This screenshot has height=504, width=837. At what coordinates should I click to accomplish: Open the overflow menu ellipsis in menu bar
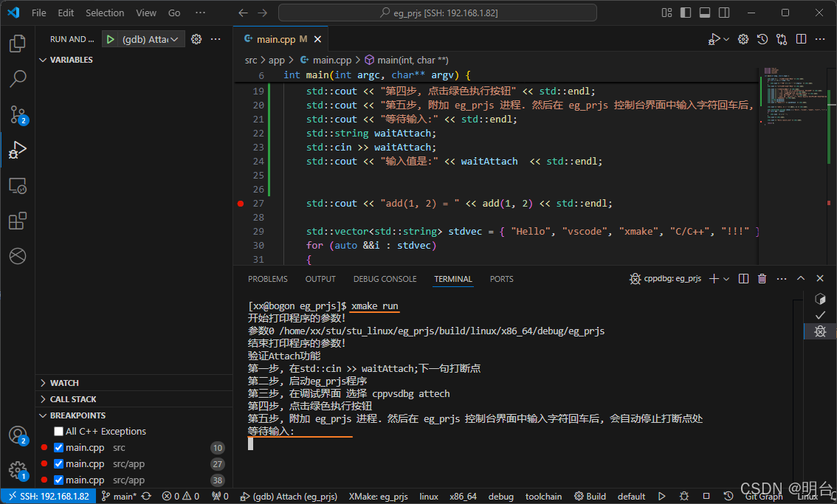pos(200,13)
